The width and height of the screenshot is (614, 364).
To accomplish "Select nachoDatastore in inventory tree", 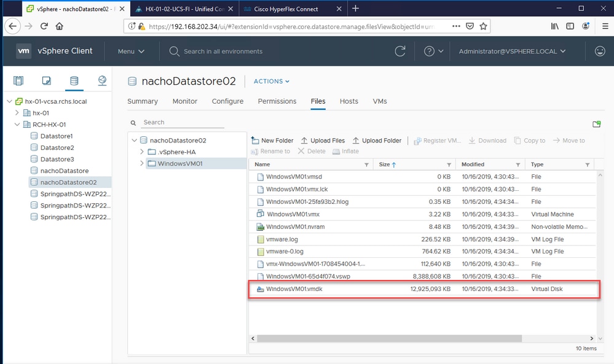I will point(64,171).
